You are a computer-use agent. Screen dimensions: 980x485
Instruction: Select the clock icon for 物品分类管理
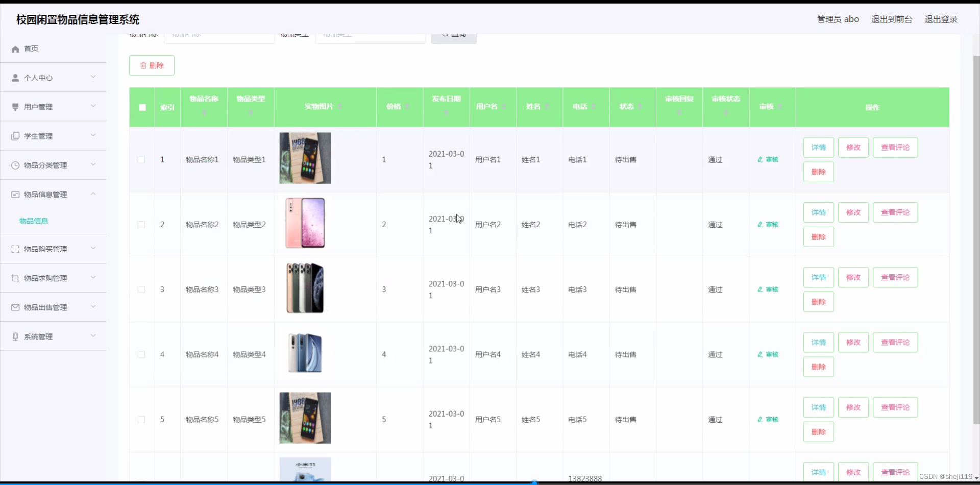point(15,165)
